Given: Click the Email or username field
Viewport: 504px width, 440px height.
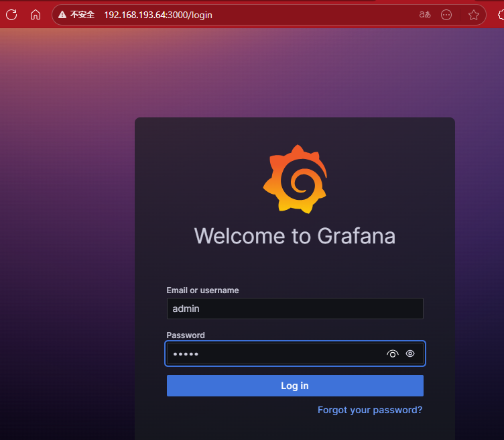Looking at the screenshot, I should point(295,309).
